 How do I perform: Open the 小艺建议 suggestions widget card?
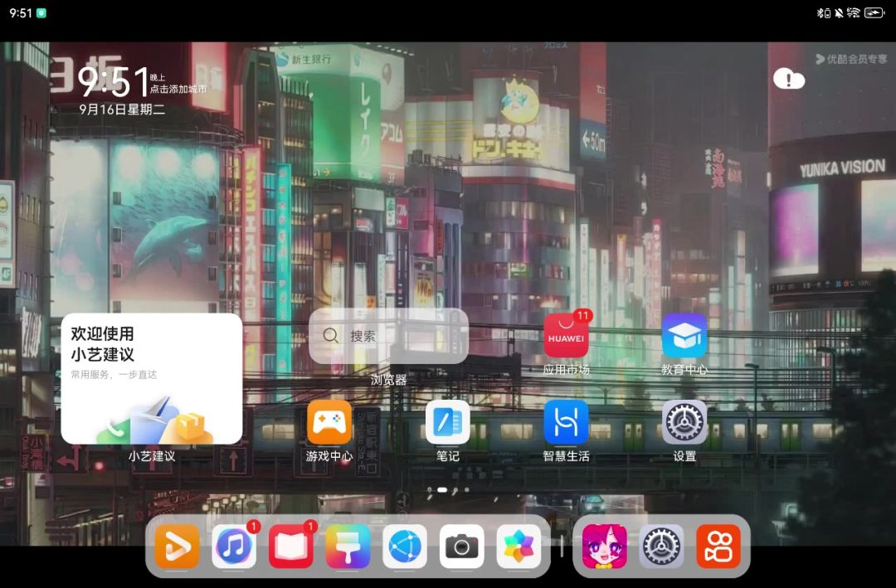point(152,378)
